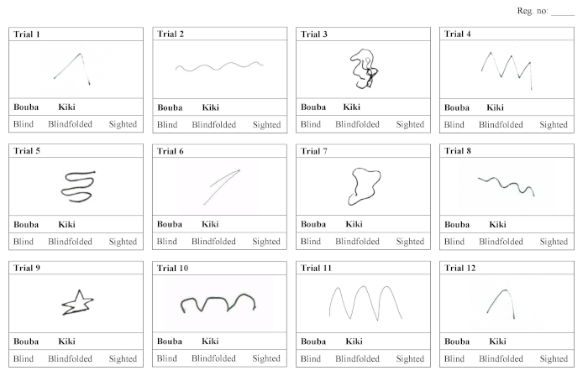Choose Sighted for Trial 12
588x381 pixels.
pyautogui.click(x=554, y=359)
